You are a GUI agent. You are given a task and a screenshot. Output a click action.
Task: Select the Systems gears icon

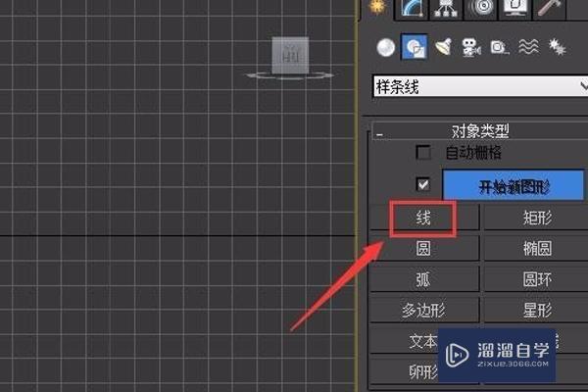pos(557,47)
